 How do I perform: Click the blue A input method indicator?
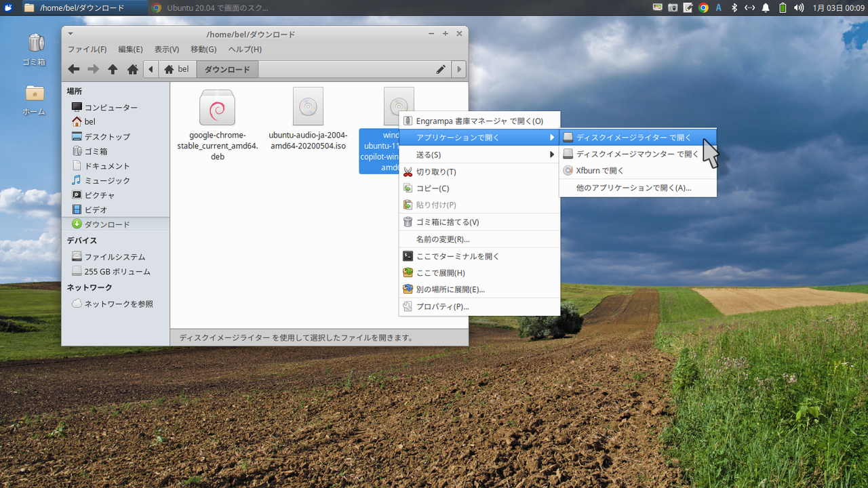719,8
